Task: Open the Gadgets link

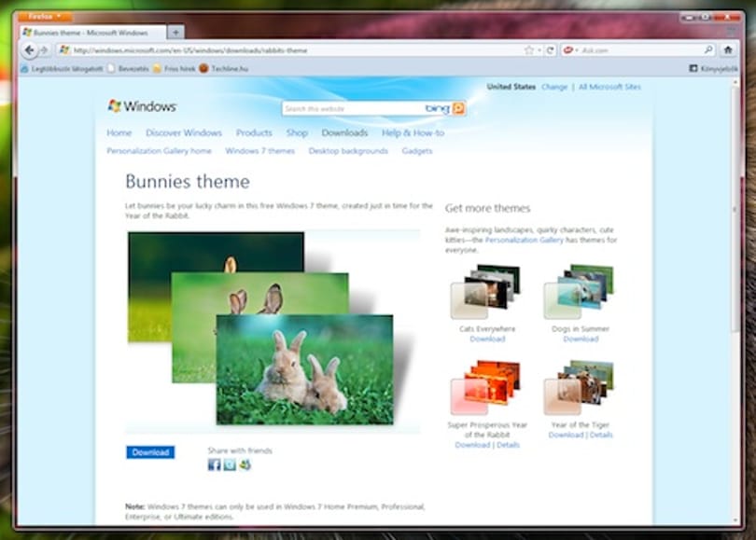Action: pos(417,151)
